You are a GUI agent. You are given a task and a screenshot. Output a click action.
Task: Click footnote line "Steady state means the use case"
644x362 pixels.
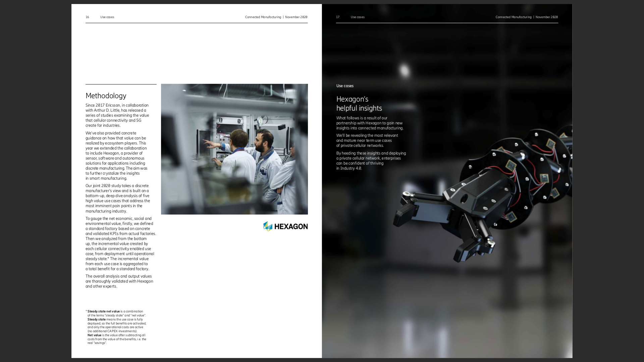[x=115, y=319]
